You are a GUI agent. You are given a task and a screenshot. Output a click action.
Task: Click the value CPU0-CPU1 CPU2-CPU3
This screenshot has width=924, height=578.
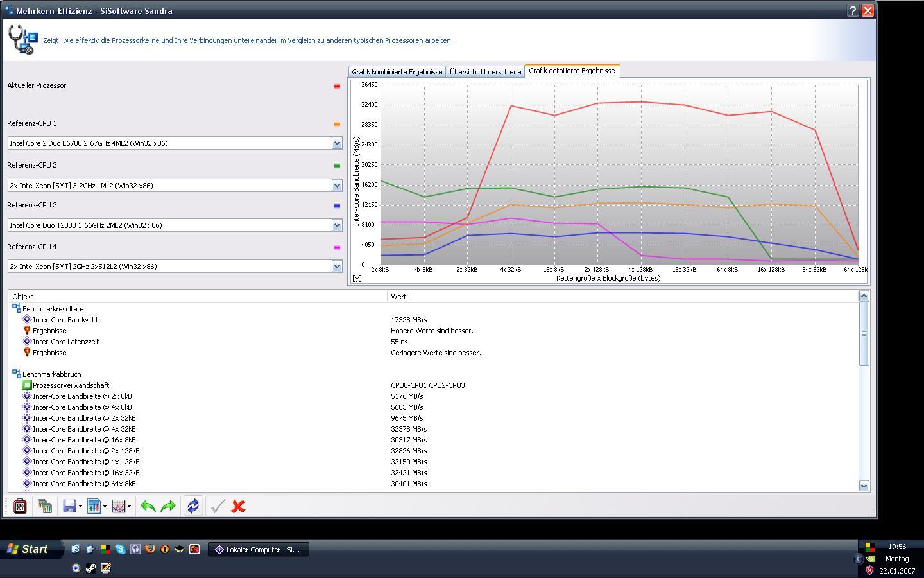428,385
